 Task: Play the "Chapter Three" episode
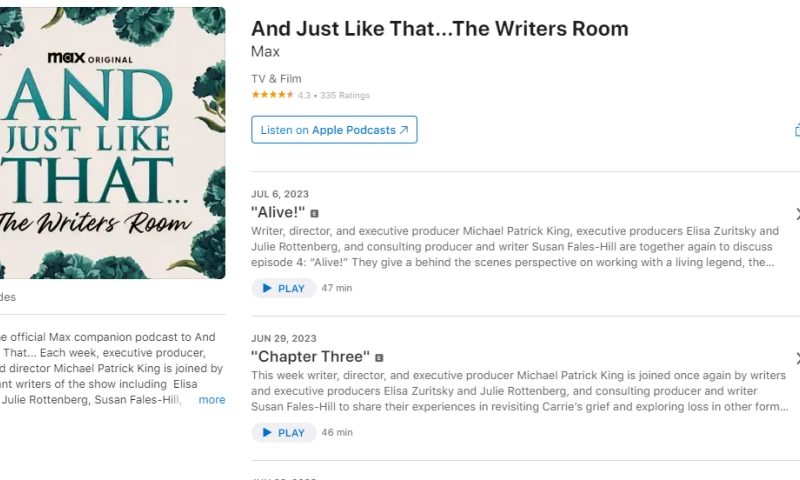coord(283,432)
